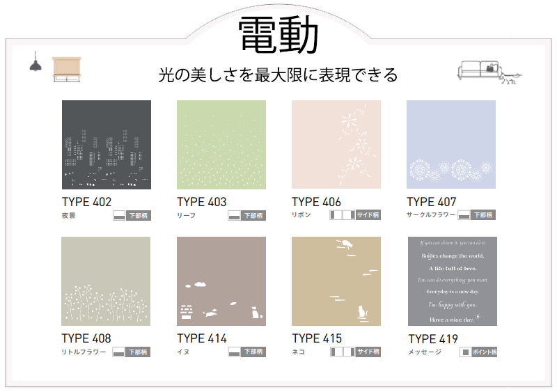Click the 電動 heading at top
The image size is (557, 392).
(278, 35)
